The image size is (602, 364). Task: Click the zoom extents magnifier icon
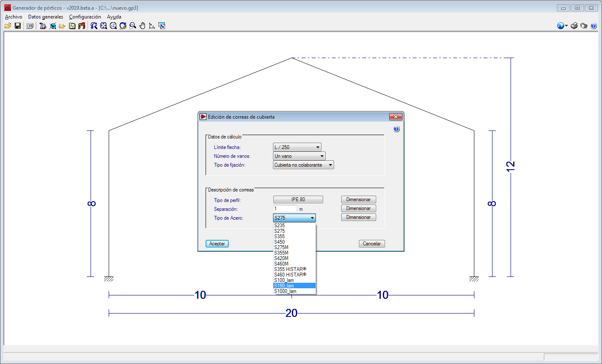tap(104, 26)
